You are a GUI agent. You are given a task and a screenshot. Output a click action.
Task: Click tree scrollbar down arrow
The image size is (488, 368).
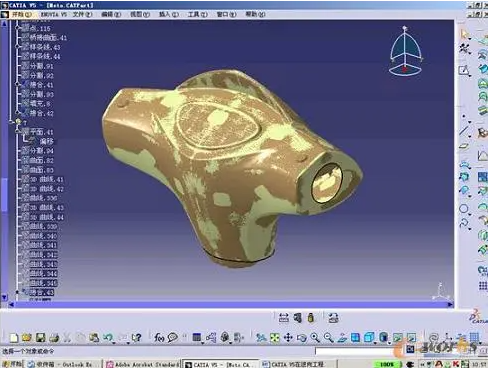(x=4, y=297)
